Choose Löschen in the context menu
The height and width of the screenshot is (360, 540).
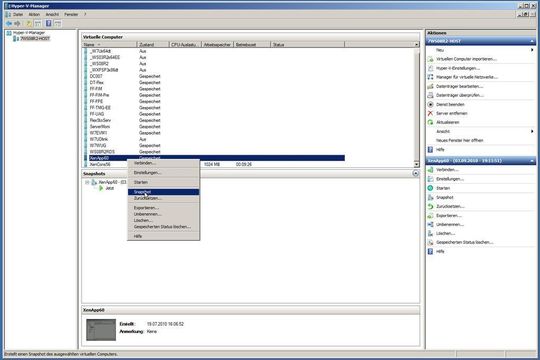point(164,220)
